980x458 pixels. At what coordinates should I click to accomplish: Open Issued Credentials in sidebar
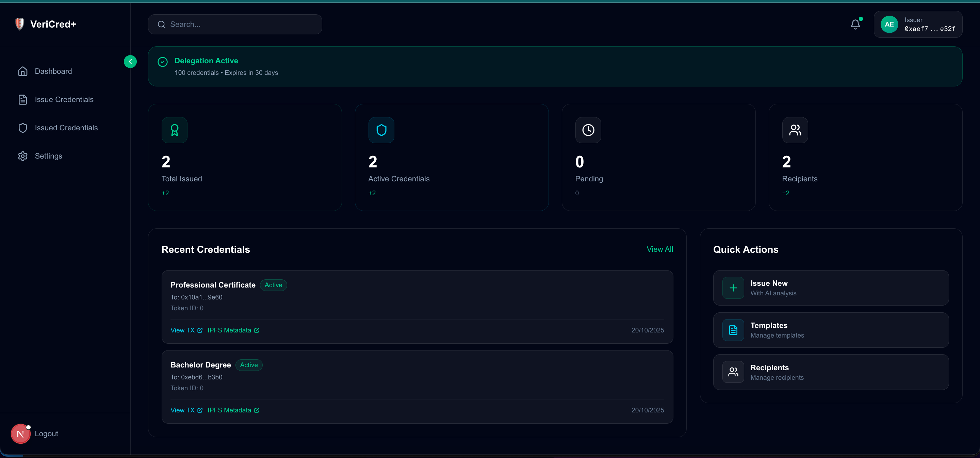(x=66, y=128)
